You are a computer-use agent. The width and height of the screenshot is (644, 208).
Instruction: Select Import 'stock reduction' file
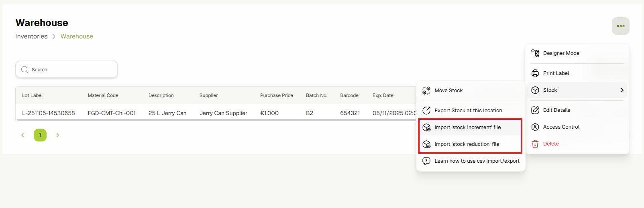467,144
